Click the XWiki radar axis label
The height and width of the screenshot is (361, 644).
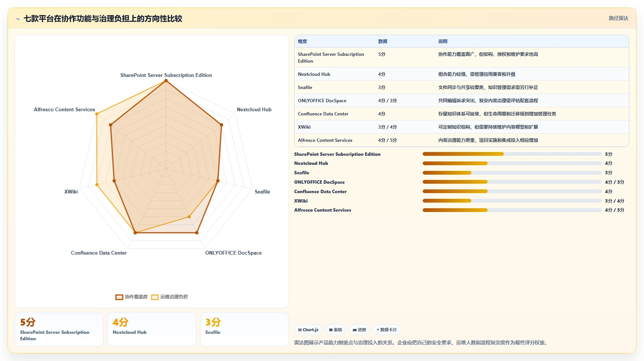tap(71, 192)
